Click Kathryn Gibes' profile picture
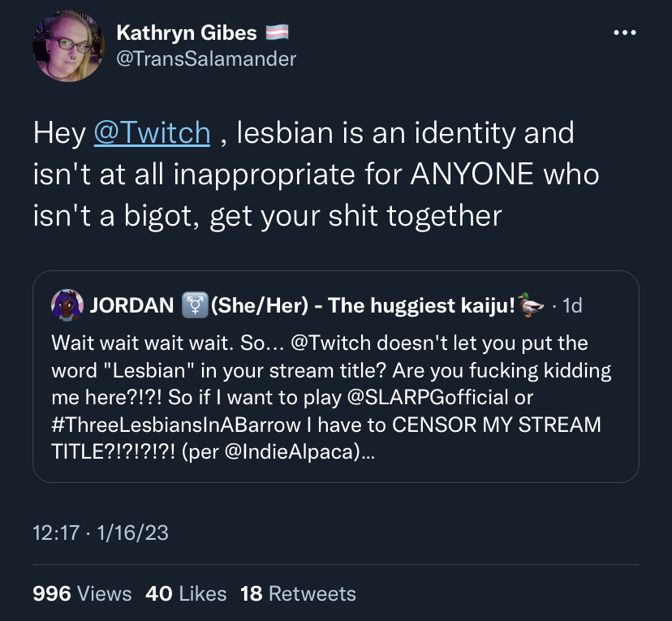This screenshot has width=672, height=621. (x=68, y=45)
